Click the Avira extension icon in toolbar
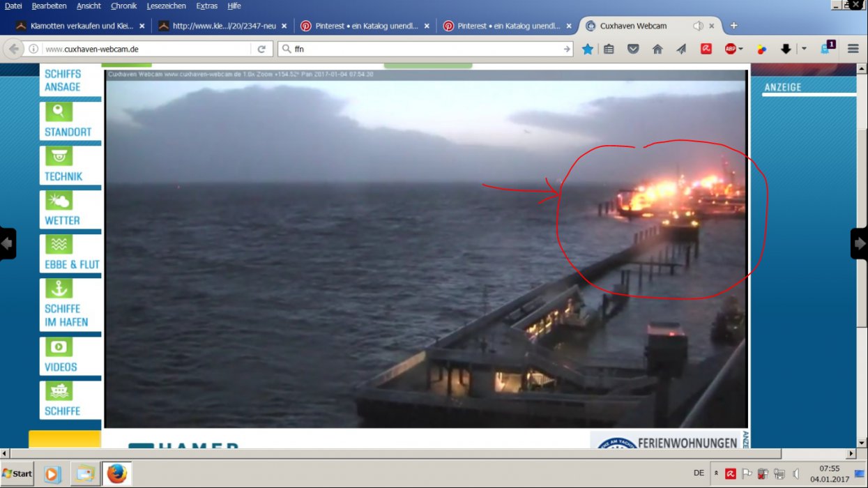The width and height of the screenshot is (868, 488). (x=706, y=49)
